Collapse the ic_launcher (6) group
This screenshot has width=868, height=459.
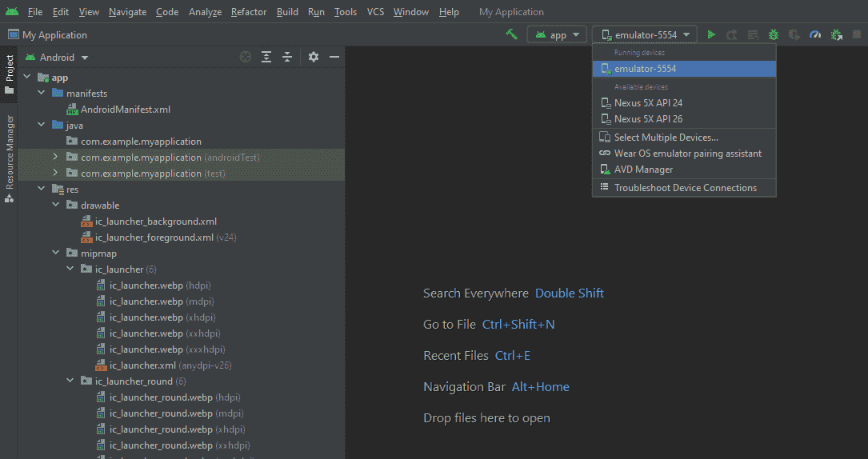click(70, 269)
